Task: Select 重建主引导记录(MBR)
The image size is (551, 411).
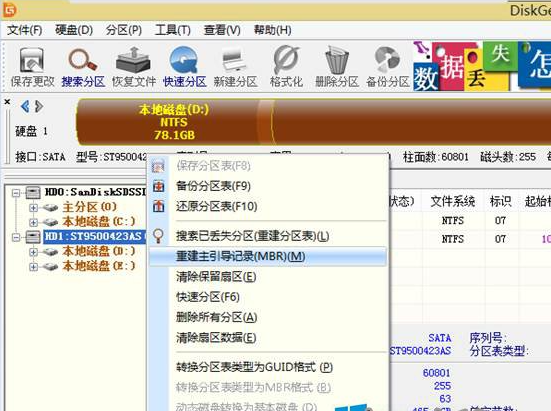Action: click(x=268, y=256)
